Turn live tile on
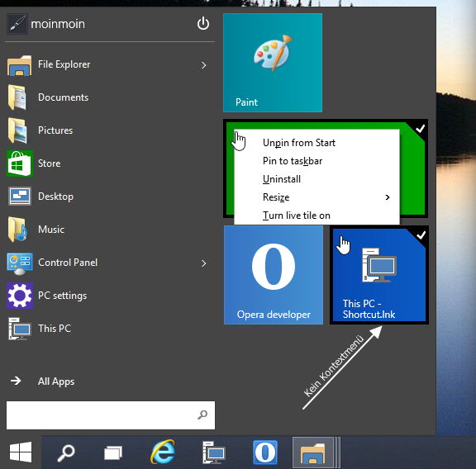476x469 pixels. tap(297, 216)
